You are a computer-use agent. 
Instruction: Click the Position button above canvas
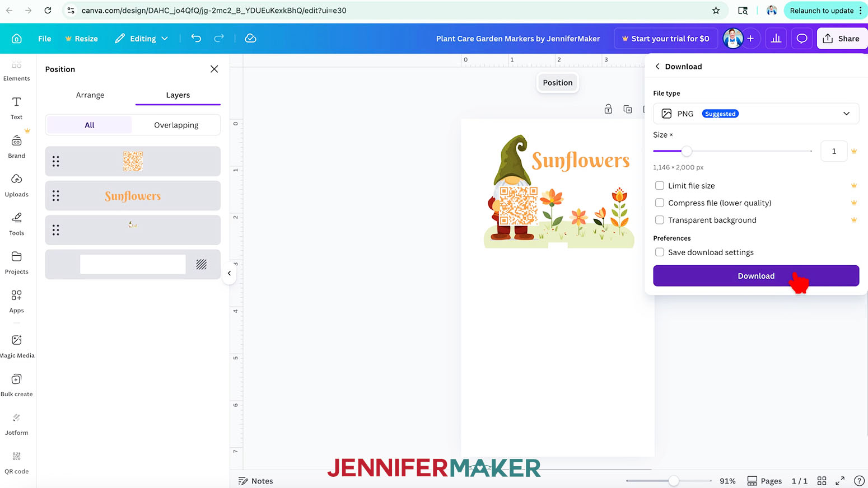click(558, 83)
